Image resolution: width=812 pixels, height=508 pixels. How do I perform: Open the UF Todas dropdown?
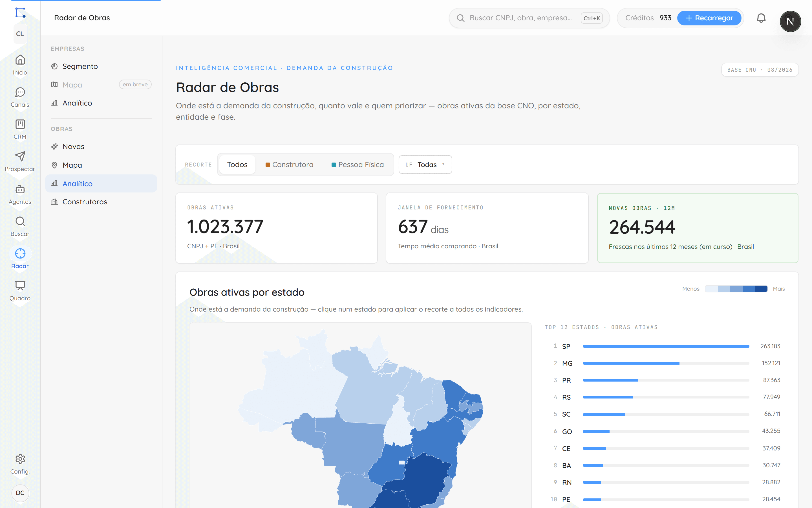(x=425, y=165)
